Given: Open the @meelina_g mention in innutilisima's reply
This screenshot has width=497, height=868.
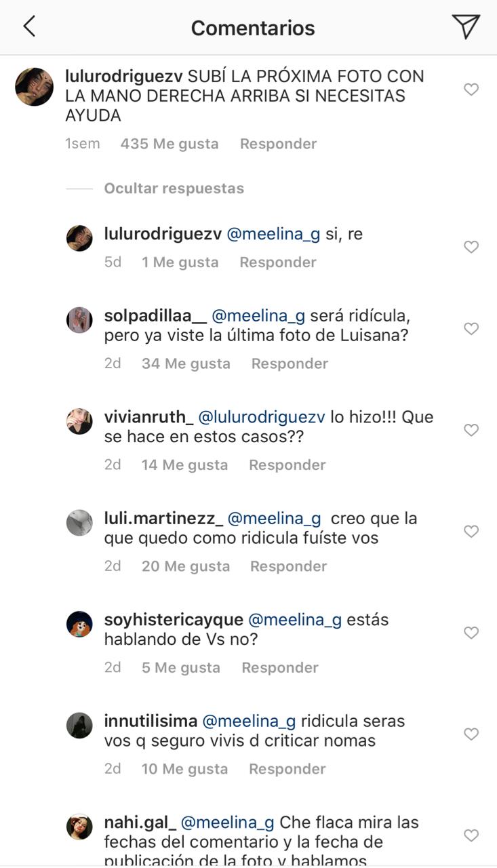Looking at the screenshot, I should click(x=249, y=721).
